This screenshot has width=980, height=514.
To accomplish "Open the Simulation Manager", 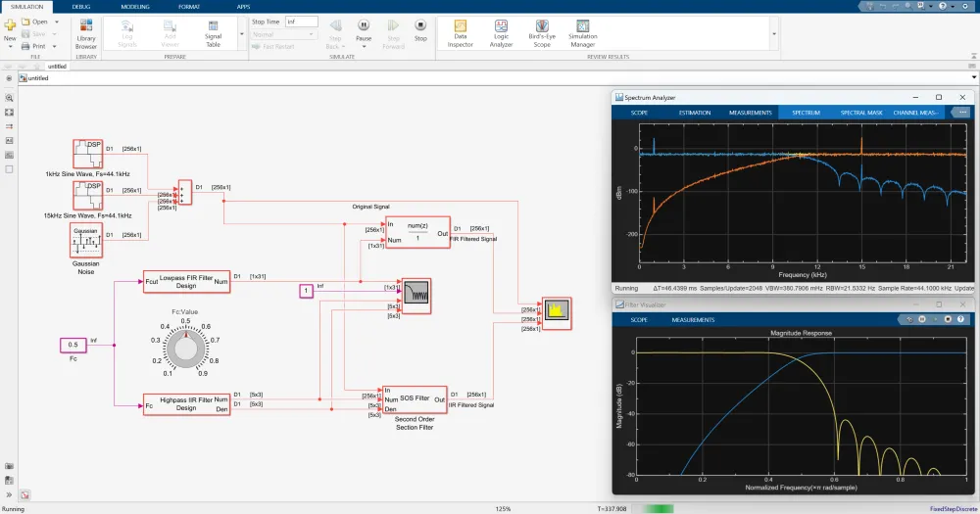I will click(x=582, y=33).
